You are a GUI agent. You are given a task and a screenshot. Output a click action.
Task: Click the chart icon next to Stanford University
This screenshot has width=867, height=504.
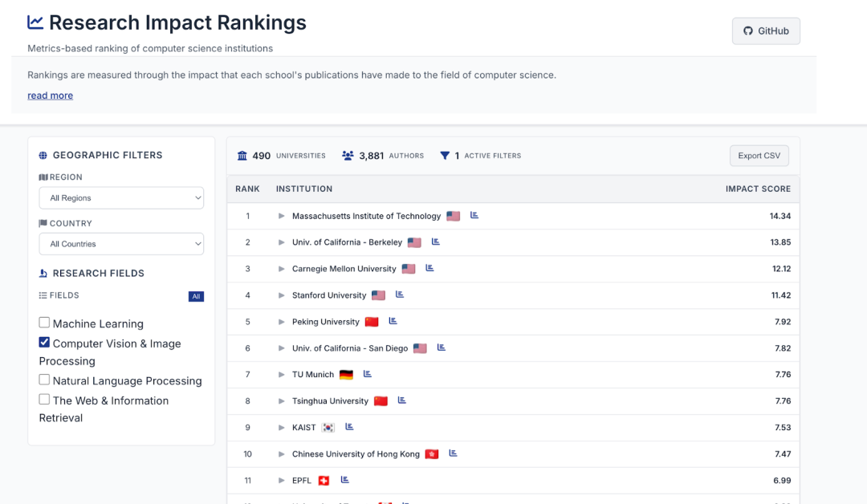(x=400, y=295)
